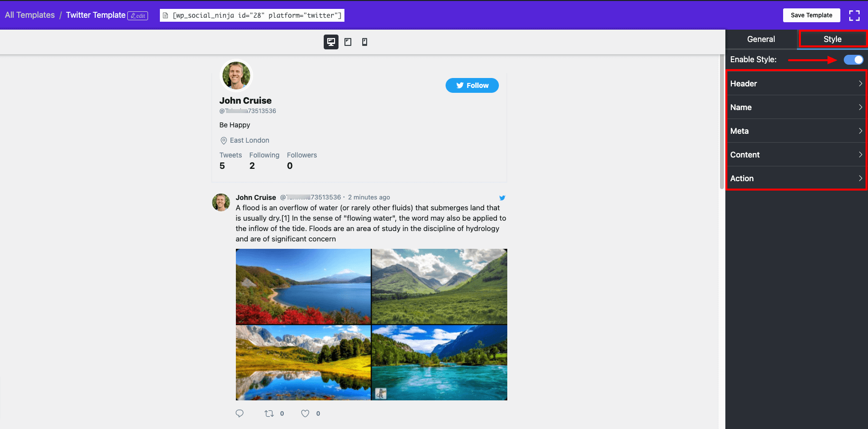Click the retweet icon under the tweet
Viewport: 868px width, 429px height.
[269, 413]
